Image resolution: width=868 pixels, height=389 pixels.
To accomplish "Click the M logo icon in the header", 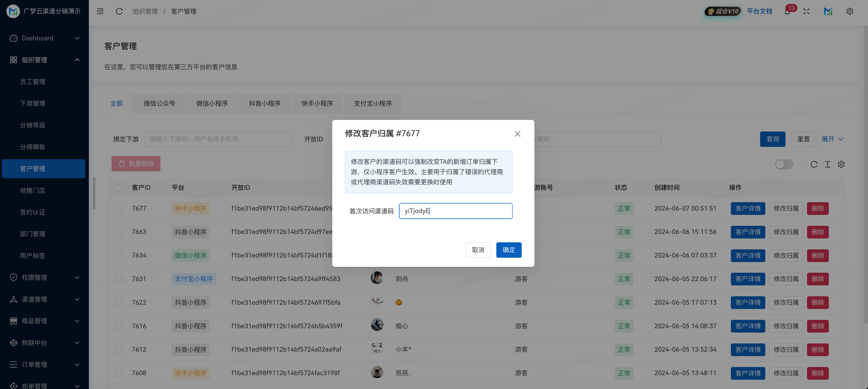I will 828,11.
